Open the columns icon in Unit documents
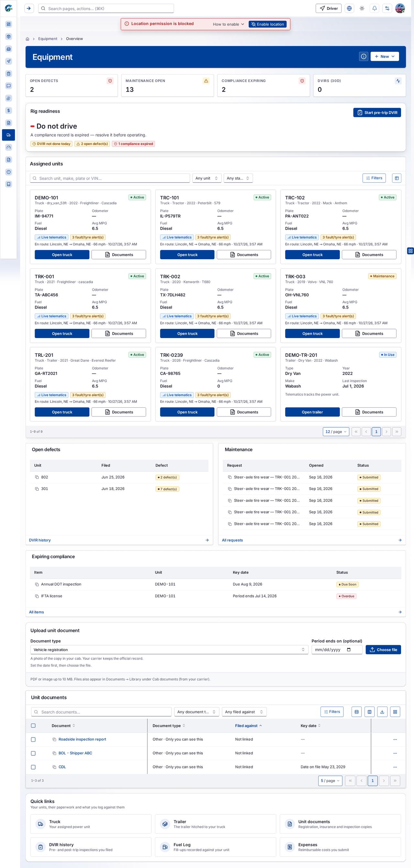Image resolution: width=414 pixels, height=868 pixels. [369, 712]
